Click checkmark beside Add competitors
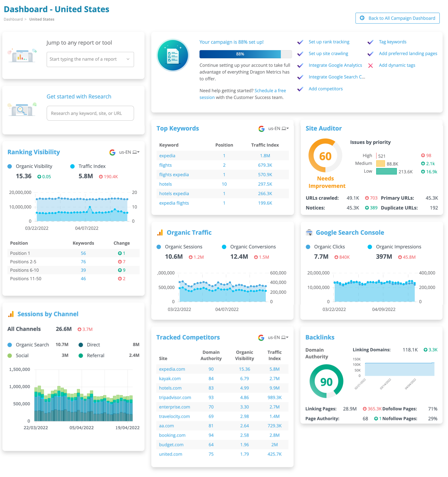Screen dimensions: 448x477 tap(300, 89)
